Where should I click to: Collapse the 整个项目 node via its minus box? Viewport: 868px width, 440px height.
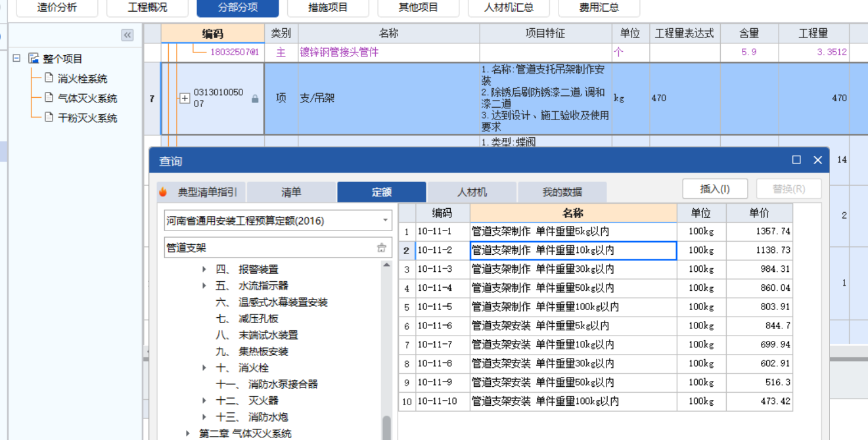point(16,58)
